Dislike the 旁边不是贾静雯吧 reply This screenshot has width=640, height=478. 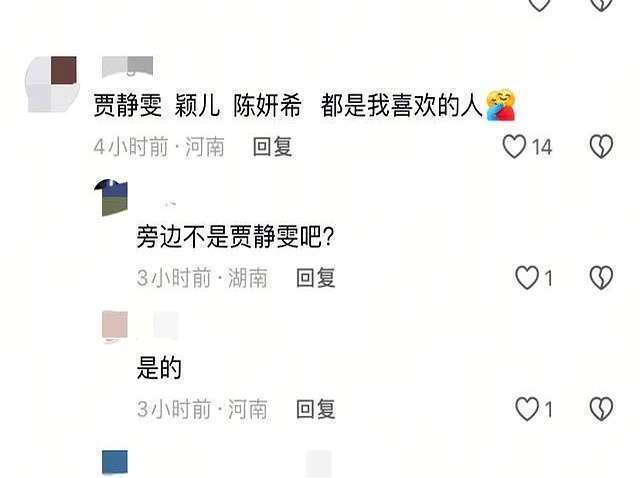click(x=601, y=278)
